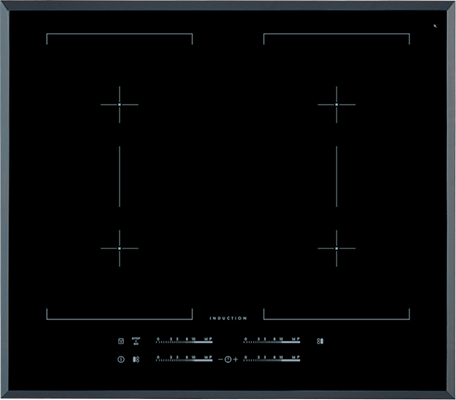Screen dimensions: 456x400
Task: Tap the rear left zone cross marker
Action: 120,105
